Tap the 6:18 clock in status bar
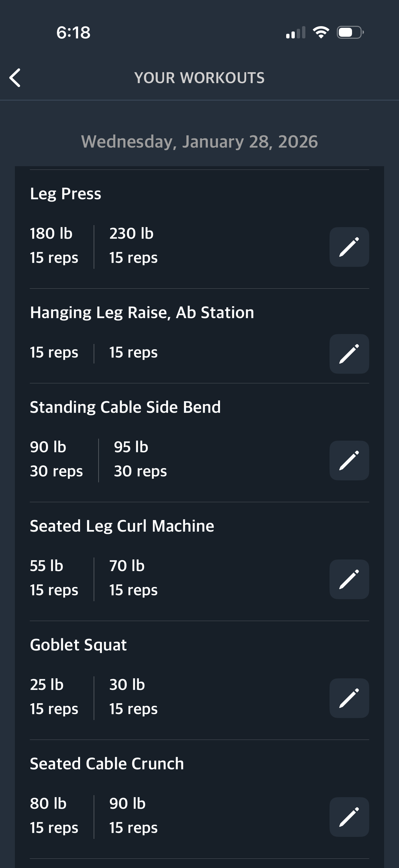Viewport: 399px width, 868px height. [x=73, y=33]
